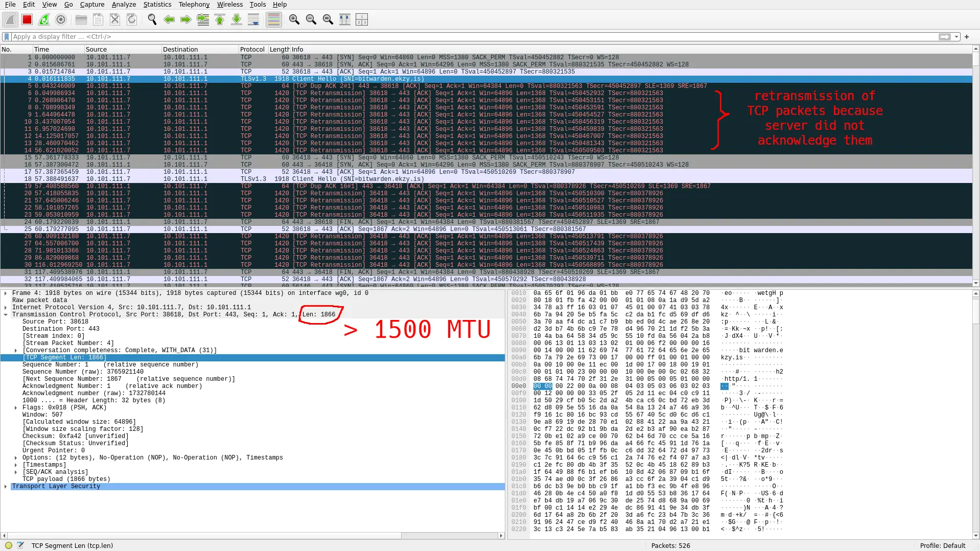Restart the current capture
This screenshot has width=980, height=551.
[44, 20]
